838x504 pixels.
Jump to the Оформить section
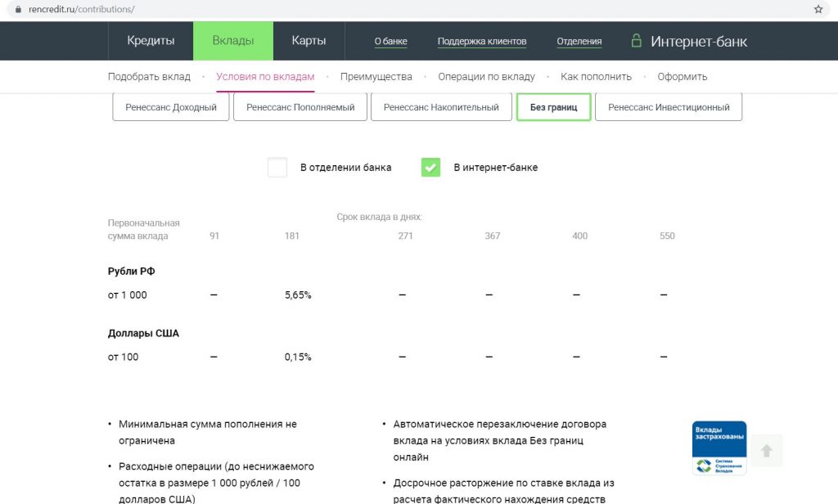click(683, 76)
